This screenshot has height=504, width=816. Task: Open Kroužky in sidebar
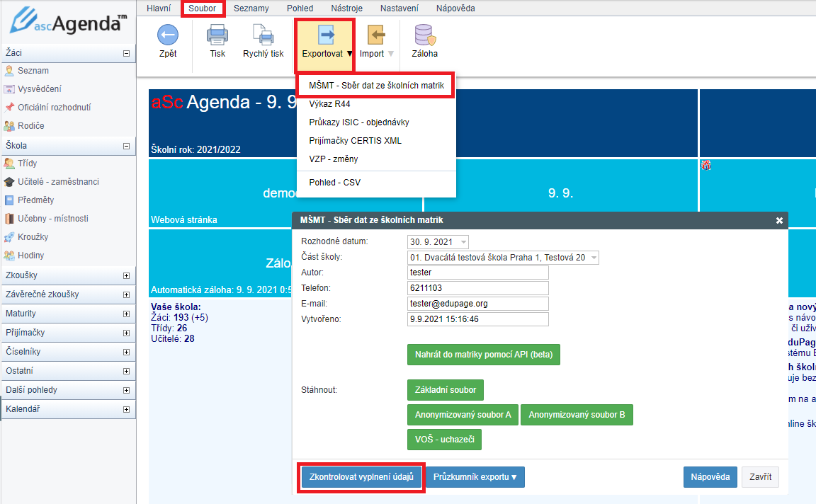[33, 236]
